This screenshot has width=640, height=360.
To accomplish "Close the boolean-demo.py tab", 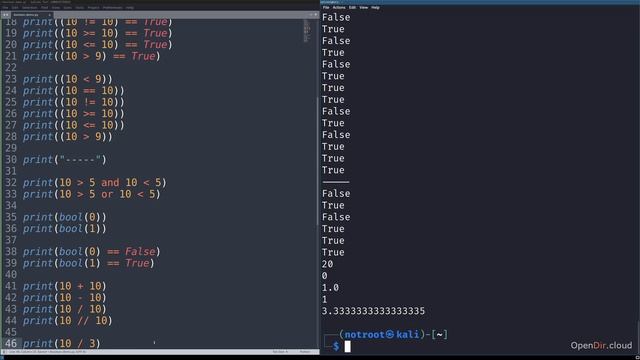I will click(x=49, y=15).
